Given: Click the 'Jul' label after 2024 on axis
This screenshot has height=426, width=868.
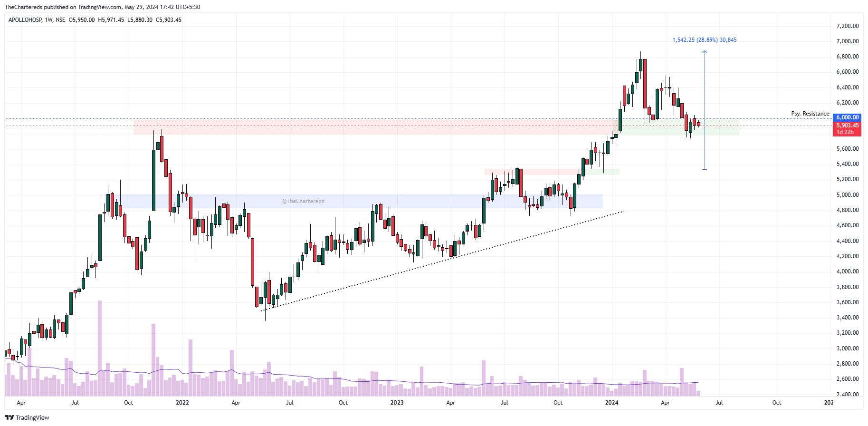Looking at the screenshot, I should (x=719, y=403).
